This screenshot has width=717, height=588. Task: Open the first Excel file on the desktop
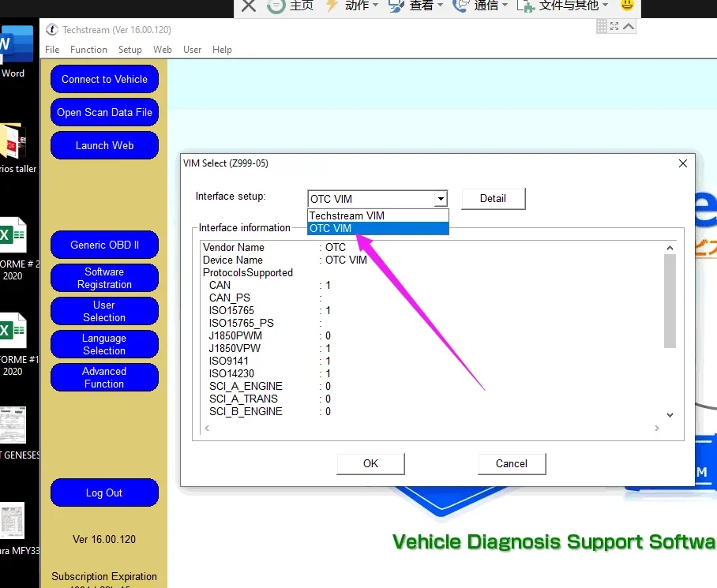click(x=13, y=237)
